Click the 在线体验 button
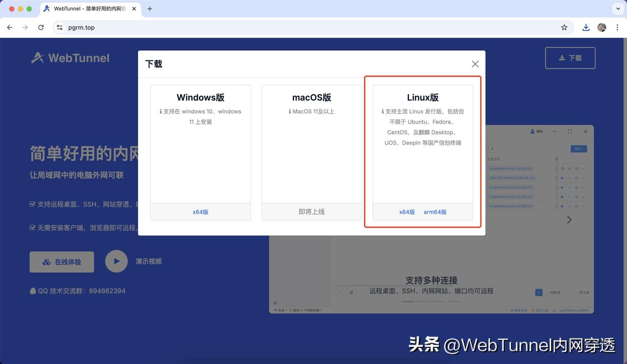This screenshot has height=364, width=627. (x=62, y=262)
